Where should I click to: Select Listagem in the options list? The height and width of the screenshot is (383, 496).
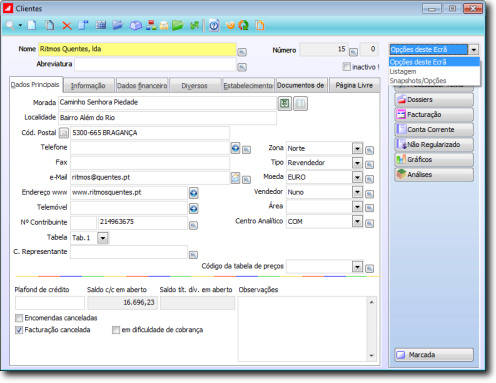434,71
